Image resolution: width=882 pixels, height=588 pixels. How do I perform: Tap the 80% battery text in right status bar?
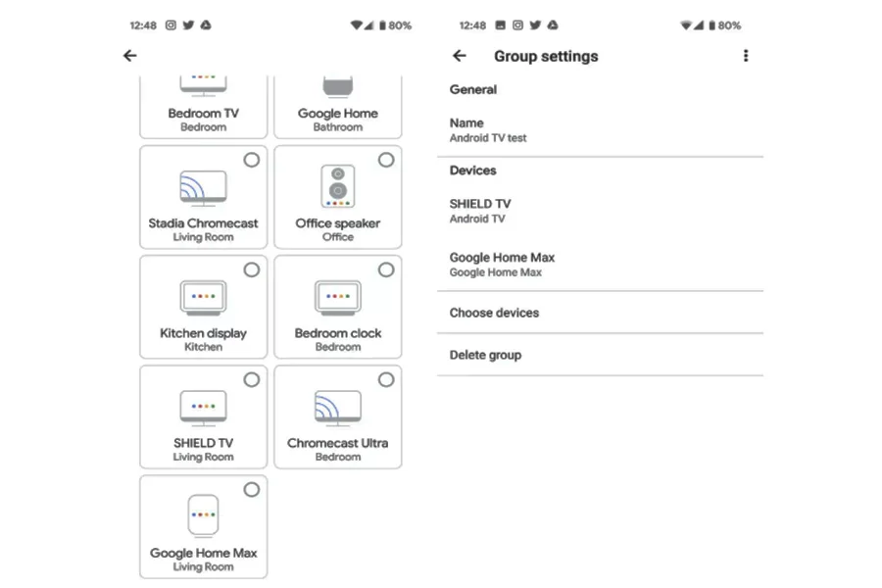(729, 25)
